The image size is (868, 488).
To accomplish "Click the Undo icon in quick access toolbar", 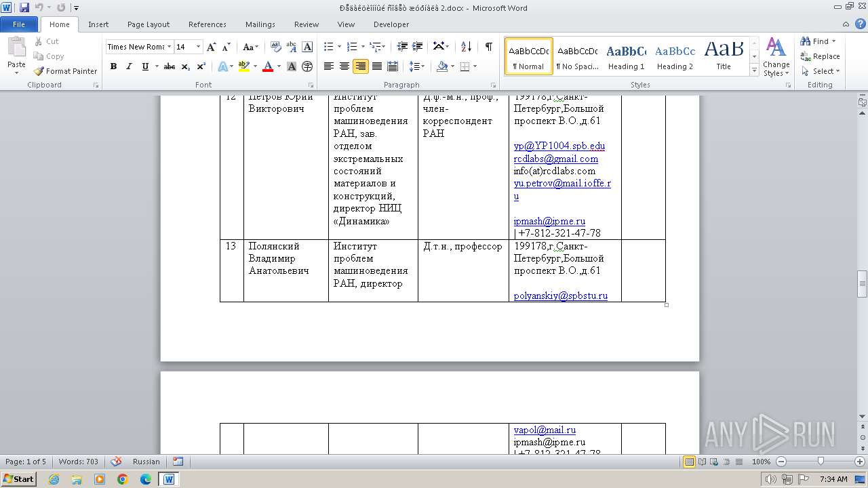I will point(39,7).
